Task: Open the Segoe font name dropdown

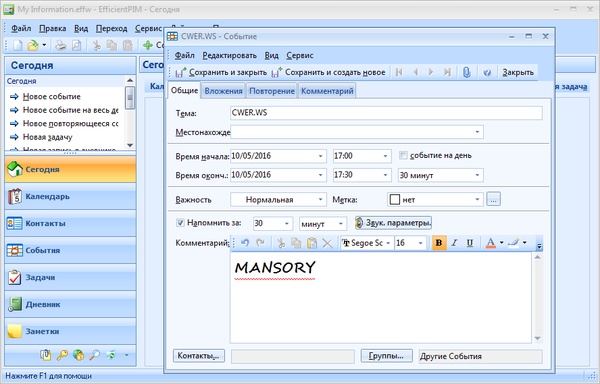Action: tap(388, 243)
